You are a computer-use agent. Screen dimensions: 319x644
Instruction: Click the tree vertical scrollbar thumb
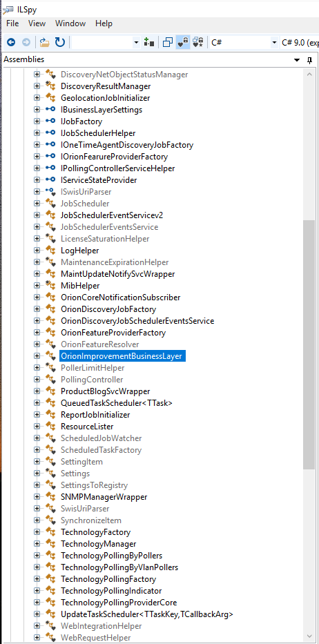(x=309, y=344)
